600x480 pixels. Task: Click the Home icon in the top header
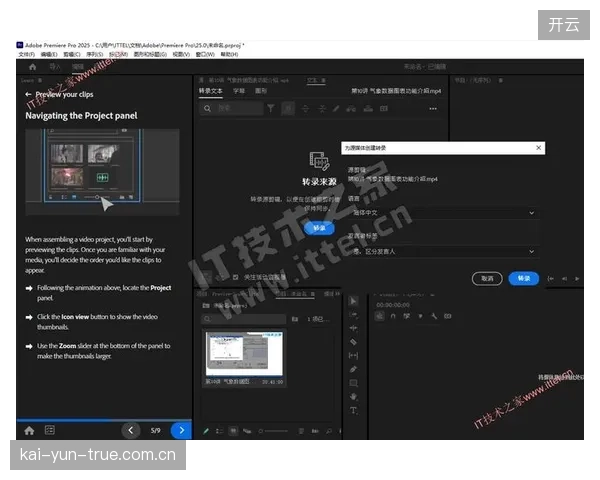click(33, 67)
